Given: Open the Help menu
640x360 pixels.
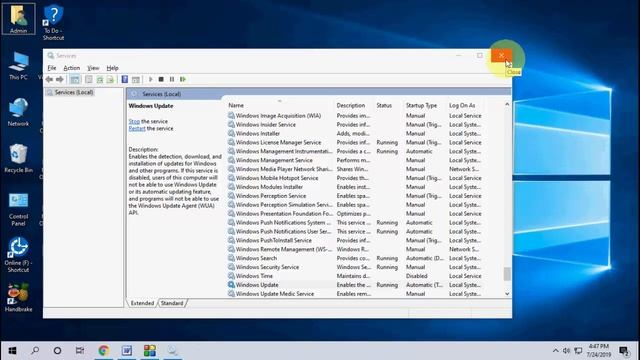Looking at the screenshot, I should click(x=112, y=68).
